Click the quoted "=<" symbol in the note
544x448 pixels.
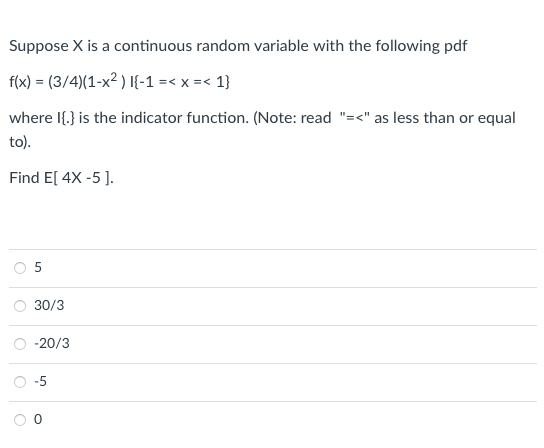[355, 117]
